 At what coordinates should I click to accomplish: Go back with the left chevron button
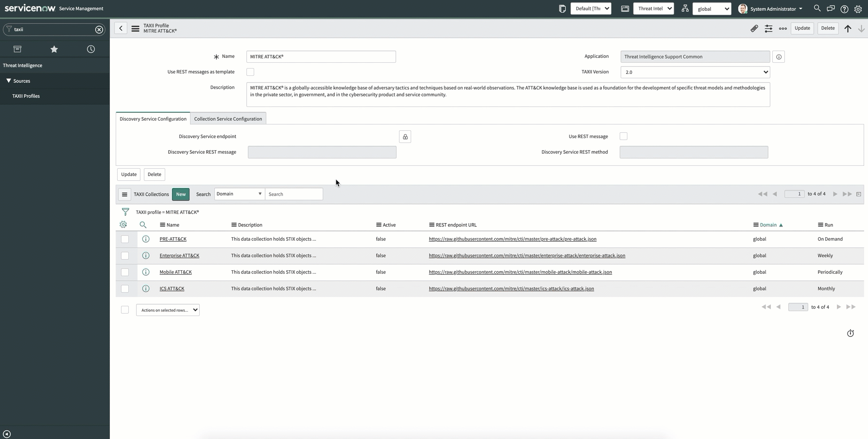click(121, 28)
